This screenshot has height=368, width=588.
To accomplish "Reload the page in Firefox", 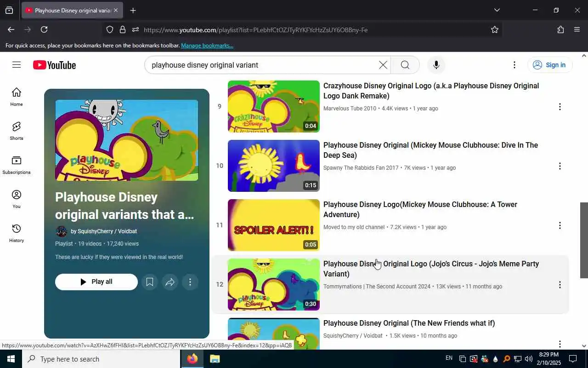I will [44, 29].
